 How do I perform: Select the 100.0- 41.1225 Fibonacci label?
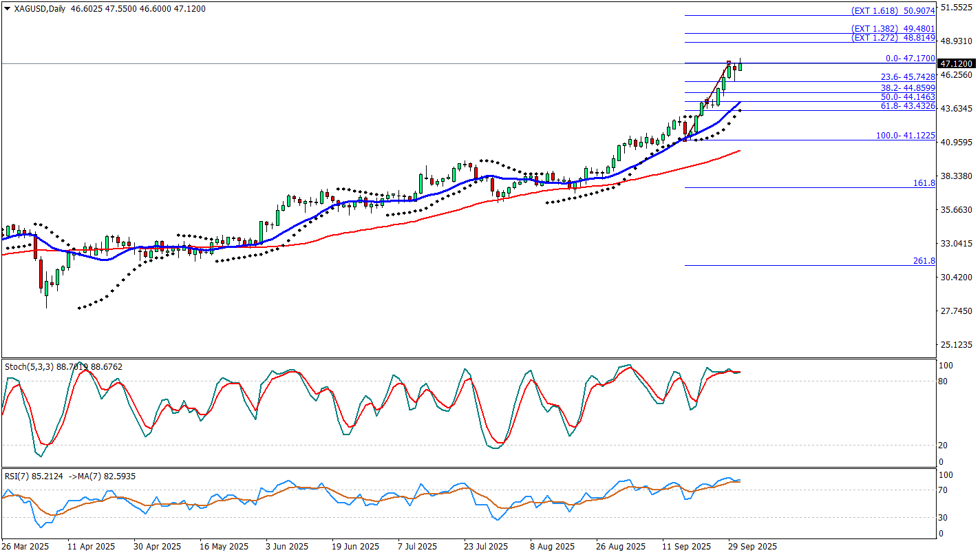pyautogui.click(x=905, y=136)
